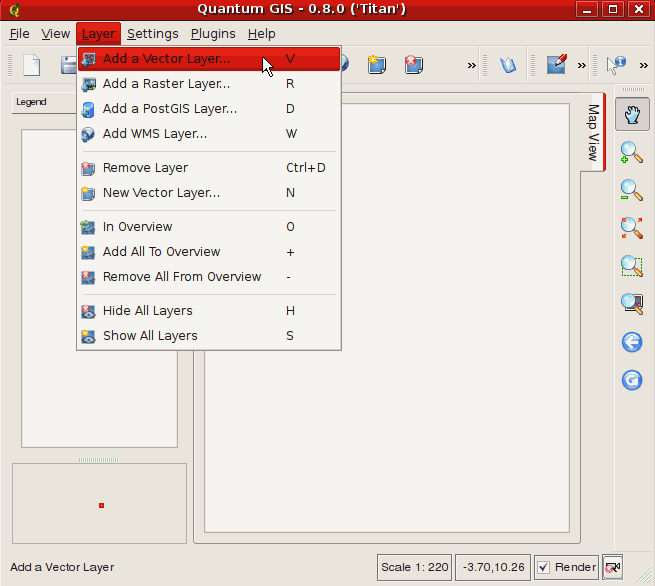Select the Pan hand tool

632,114
